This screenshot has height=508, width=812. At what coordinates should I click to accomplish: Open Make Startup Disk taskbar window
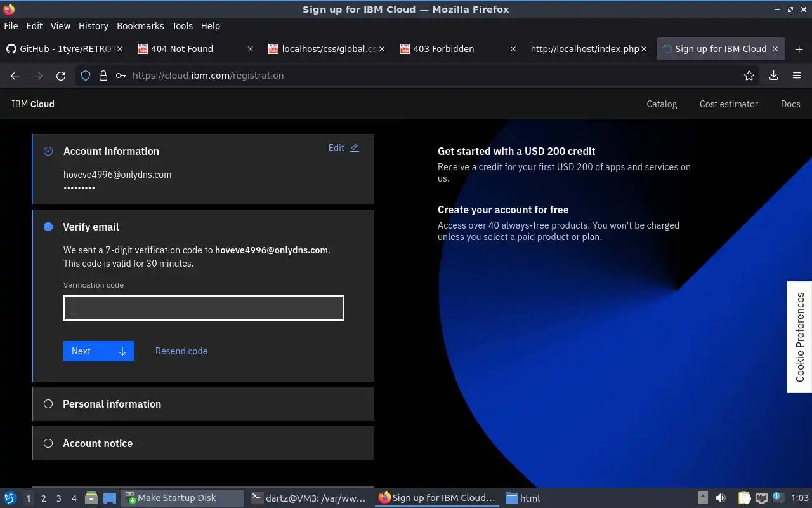[x=182, y=498]
